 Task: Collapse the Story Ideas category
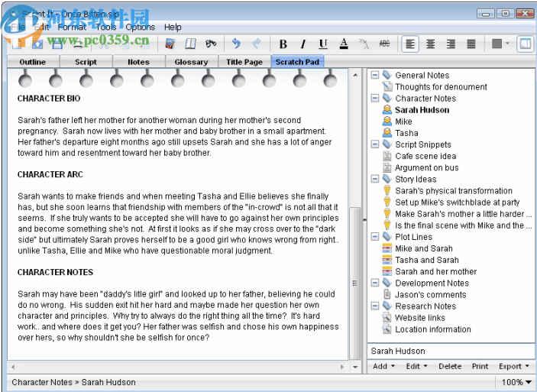pyautogui.click(x=375, y=179)
